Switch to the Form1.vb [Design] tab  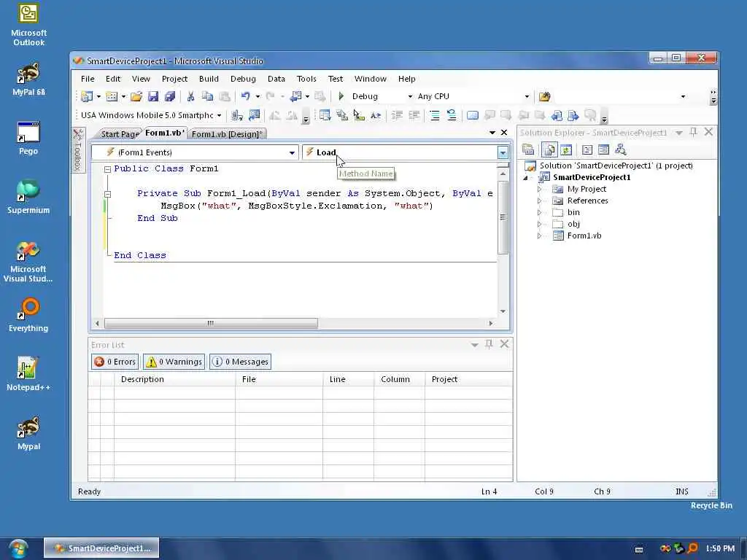pos(227,134)
